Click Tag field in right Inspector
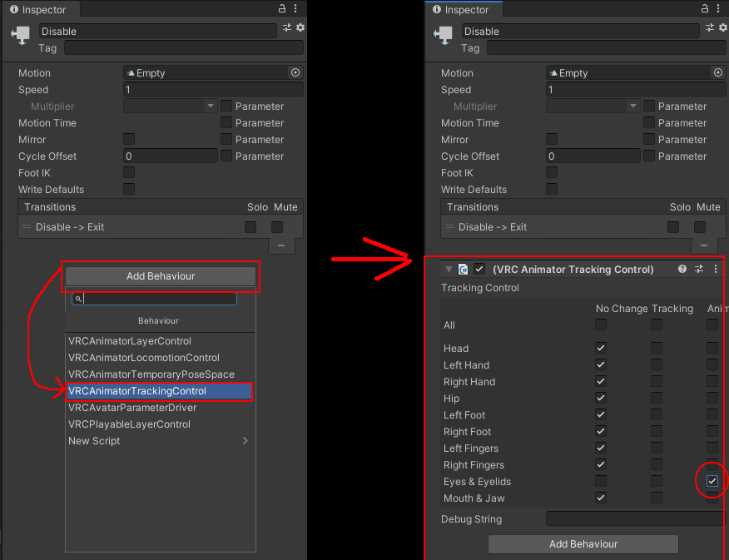This screenshot has width=729, height=560. tap(607, 48)
